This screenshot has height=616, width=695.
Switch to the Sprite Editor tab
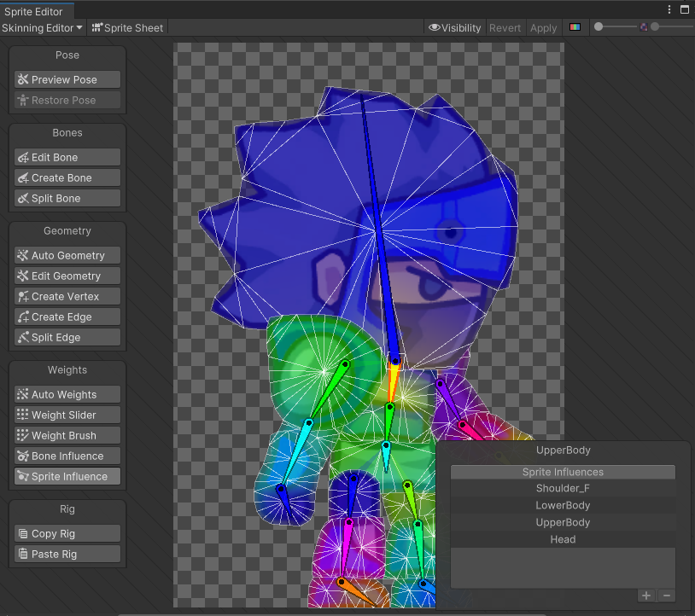33,12
